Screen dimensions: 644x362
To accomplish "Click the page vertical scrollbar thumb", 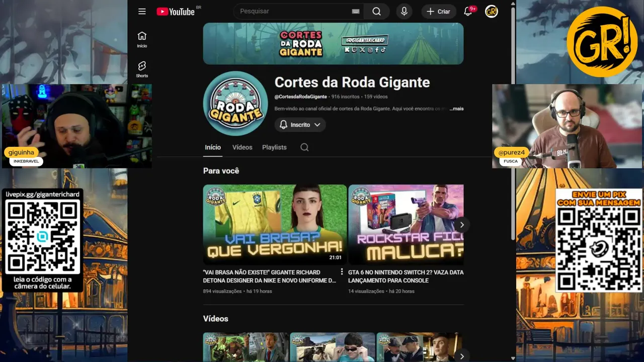I will [x=513, y=123].
